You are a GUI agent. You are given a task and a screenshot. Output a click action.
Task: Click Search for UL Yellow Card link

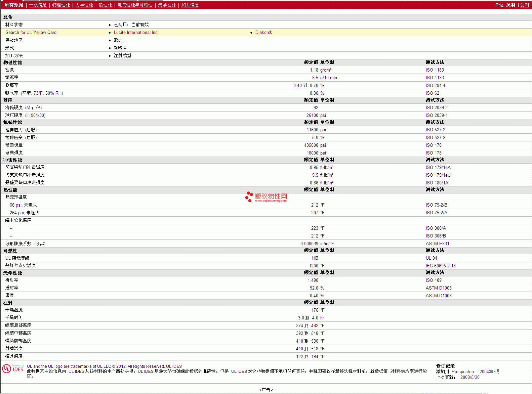pos(31,32)
